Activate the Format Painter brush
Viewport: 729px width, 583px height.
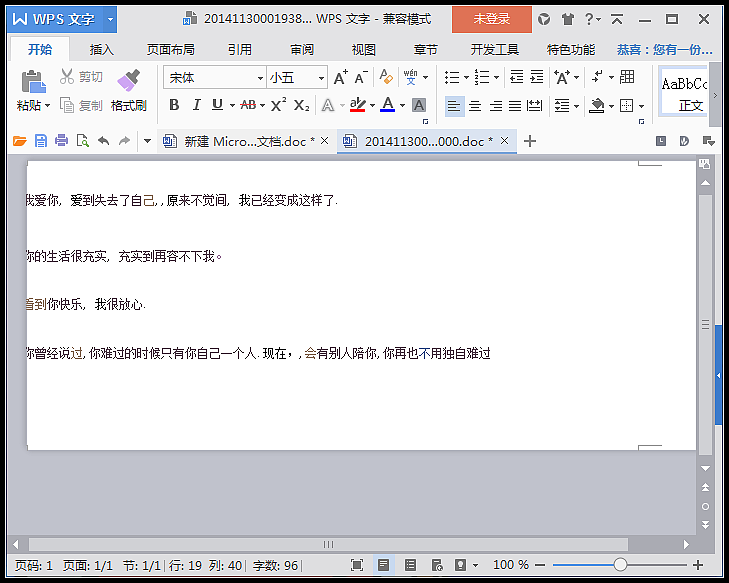129,80
